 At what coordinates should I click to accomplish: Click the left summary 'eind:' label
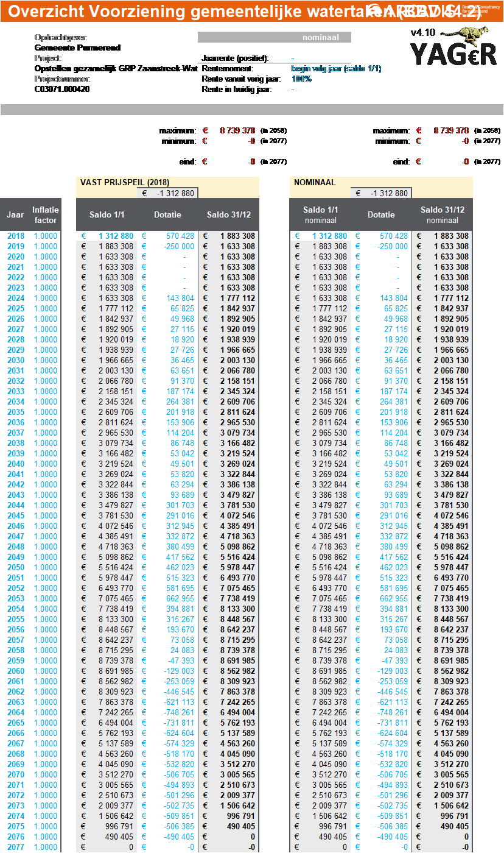(187, 161)
